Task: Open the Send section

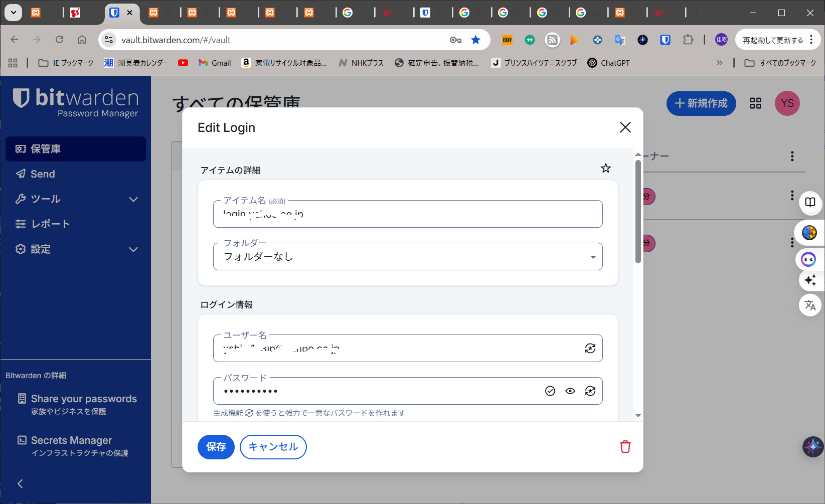Action: pyautogui.click(x=43, y=174)
